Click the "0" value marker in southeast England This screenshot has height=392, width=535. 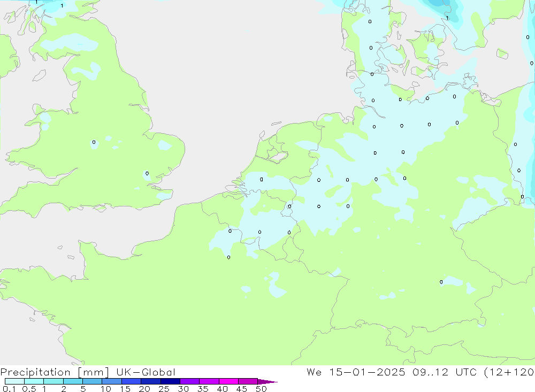point(147,173)
